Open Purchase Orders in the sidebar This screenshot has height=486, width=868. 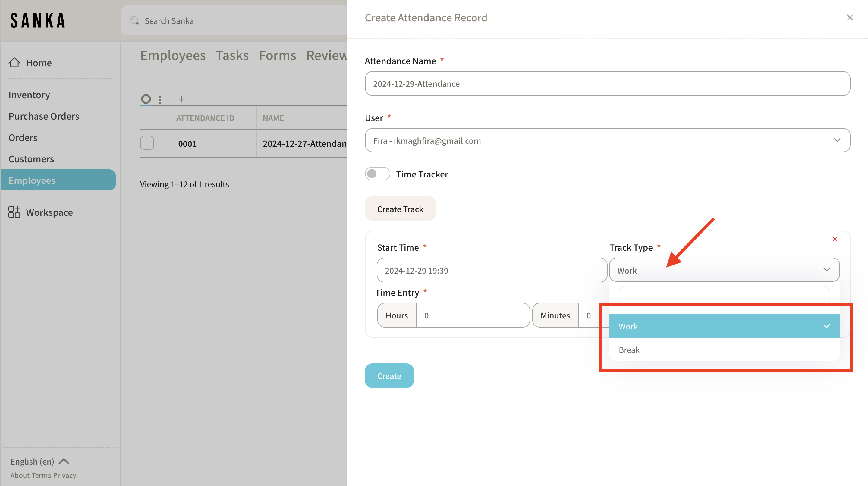tap(44, 116)
